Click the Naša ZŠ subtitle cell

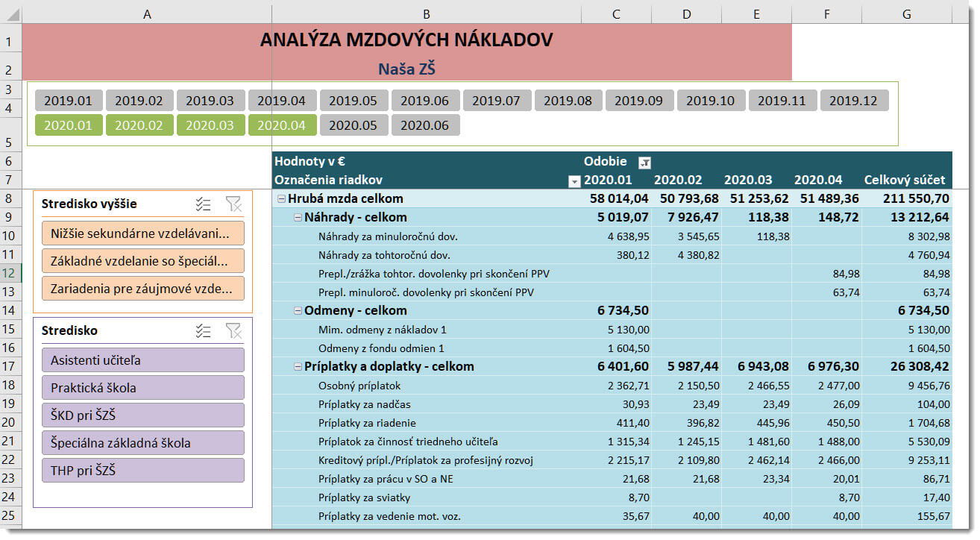tap(406, 69)
